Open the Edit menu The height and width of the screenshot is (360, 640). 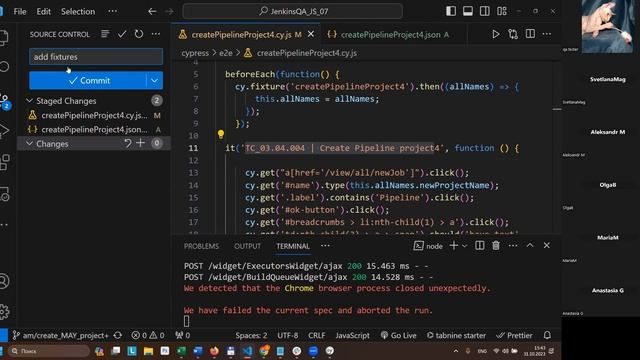[x=44, y=11]
